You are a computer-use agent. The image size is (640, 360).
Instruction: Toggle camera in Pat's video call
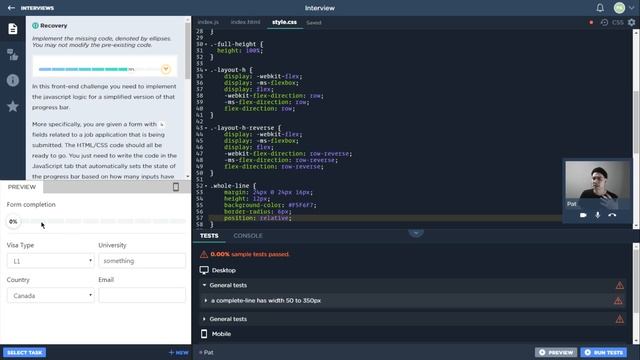pyautogui.click(x=583, y=215)
